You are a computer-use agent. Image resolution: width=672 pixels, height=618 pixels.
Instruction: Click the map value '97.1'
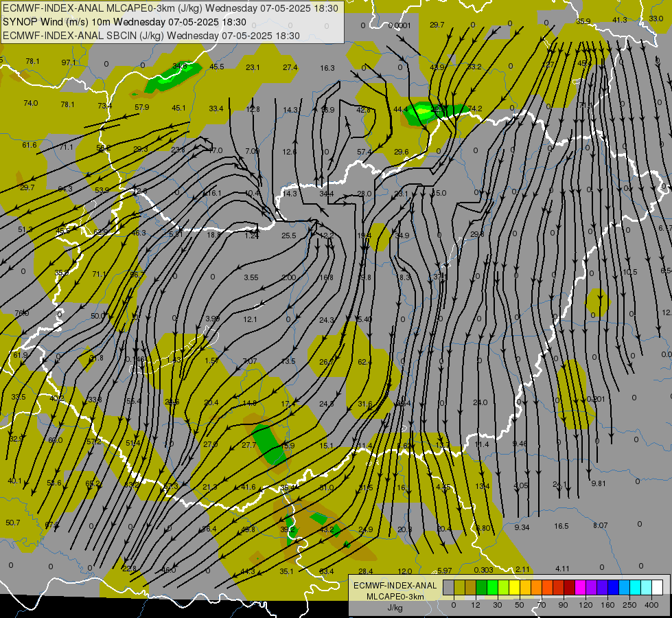coord(69,62)
